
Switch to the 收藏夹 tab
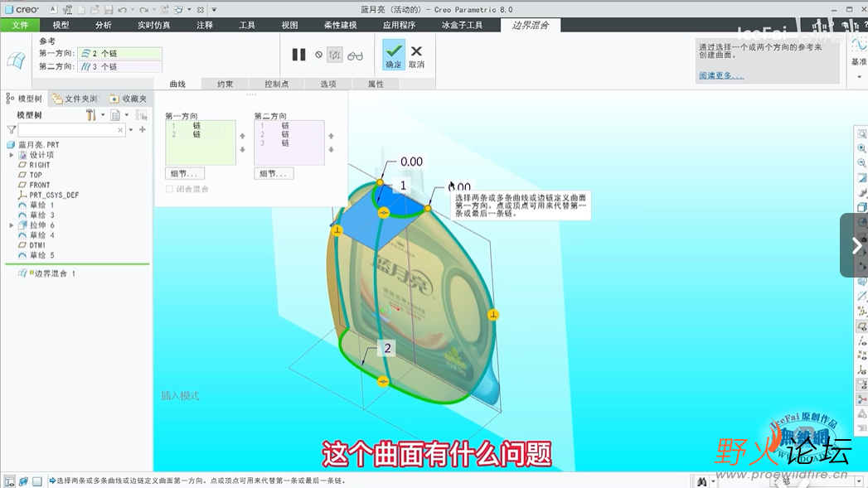coord(129,99)
